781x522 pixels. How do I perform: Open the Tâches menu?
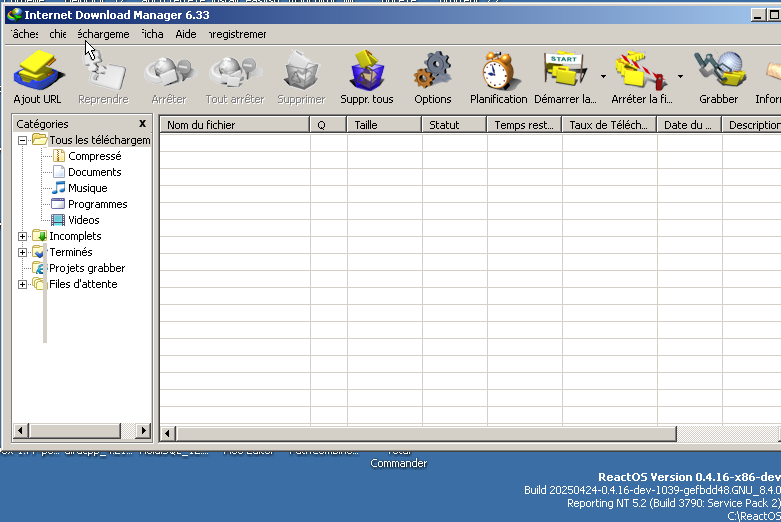tap(25, 34)
